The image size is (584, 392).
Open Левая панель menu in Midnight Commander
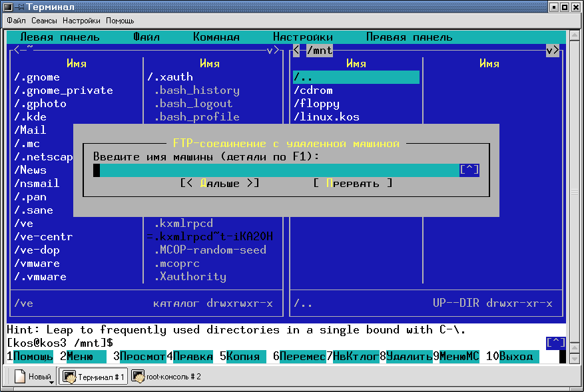coord(60,37)
